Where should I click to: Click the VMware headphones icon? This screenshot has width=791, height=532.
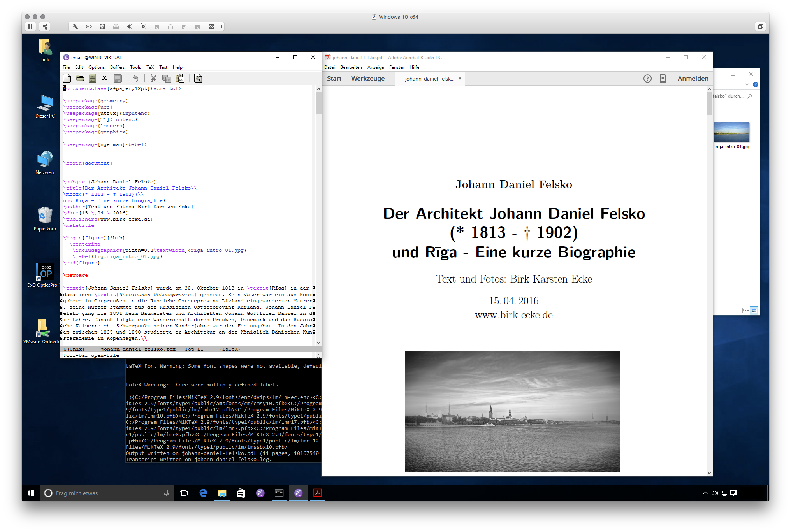[x=171, y=26]
